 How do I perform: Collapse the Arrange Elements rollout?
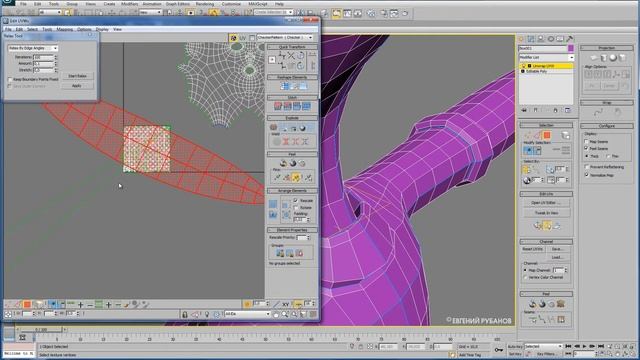pos(292,191)
